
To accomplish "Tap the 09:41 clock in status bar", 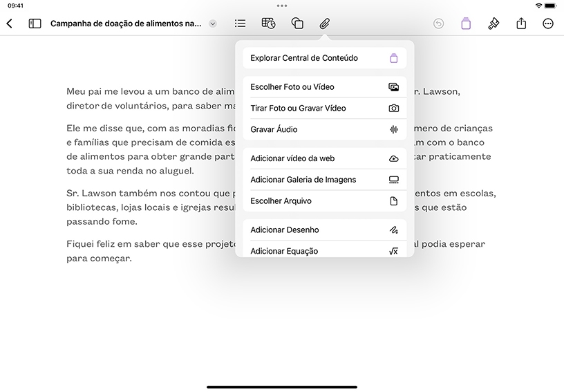I will [x=15, y=6].
